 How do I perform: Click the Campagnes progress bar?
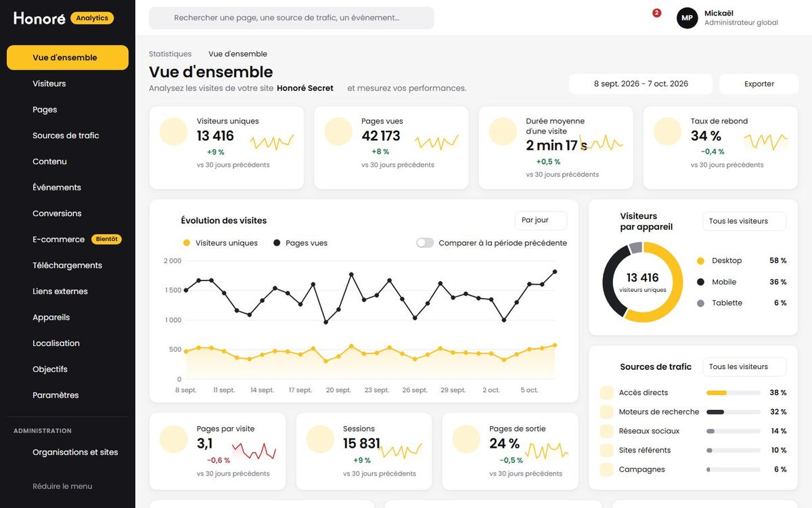point(734,469)
